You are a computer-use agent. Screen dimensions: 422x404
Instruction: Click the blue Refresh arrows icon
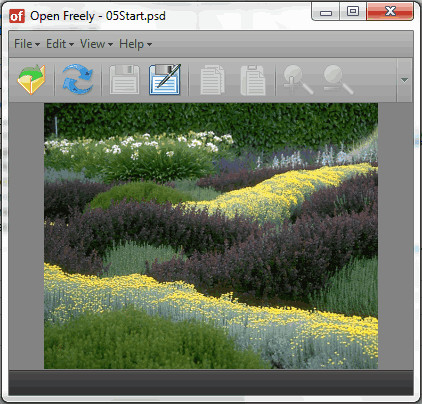pos(78,80)
